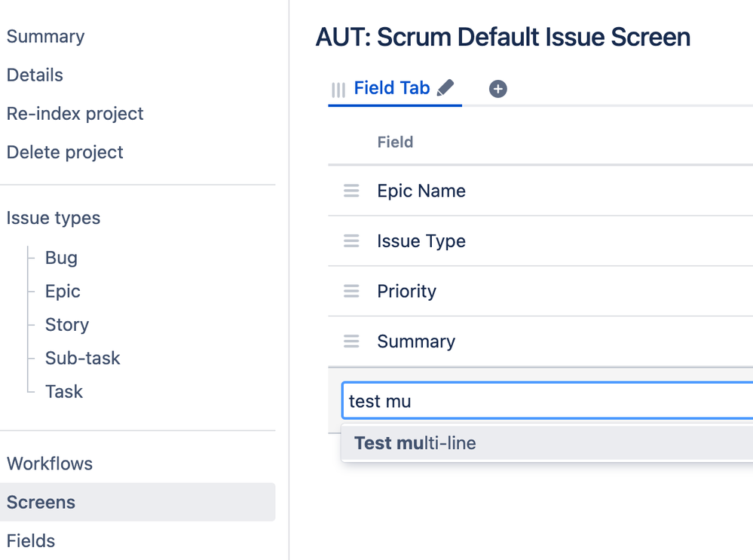Click the drag handle beside Summary
The width and height of the screenshot is (753, 560).
coord(351,341)
